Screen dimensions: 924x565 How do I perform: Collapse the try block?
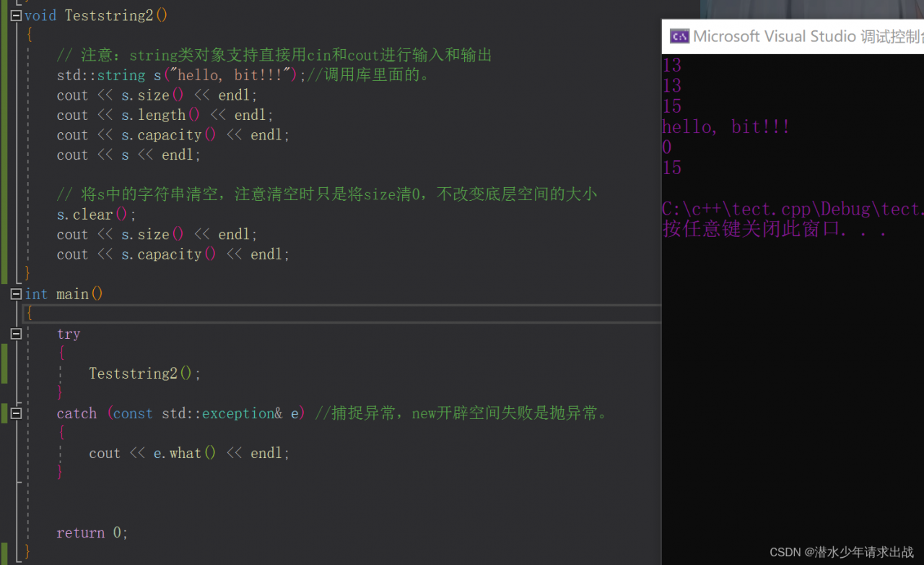pos(16,334)
